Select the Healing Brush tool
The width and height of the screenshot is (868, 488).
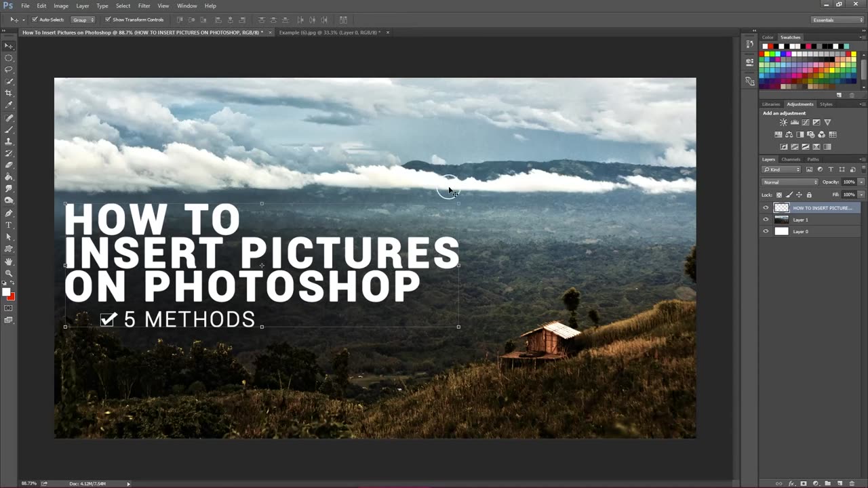tap(9, 118)
